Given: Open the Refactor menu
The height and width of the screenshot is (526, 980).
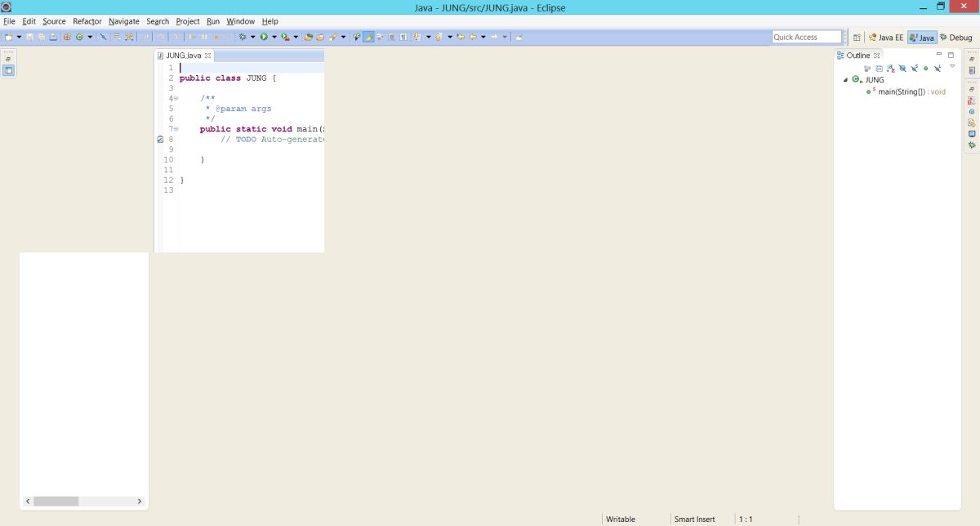Looking at the screenshot, I should (x=87, y=21).
